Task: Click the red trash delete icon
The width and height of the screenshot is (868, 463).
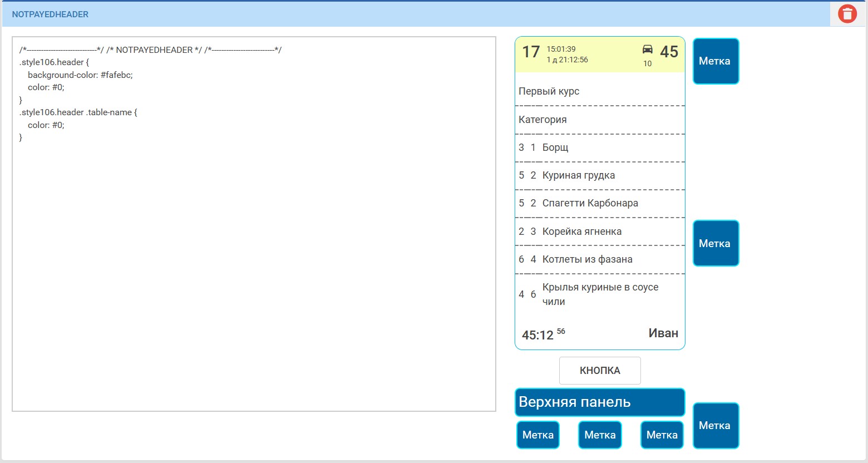Action: click(x=847, y=14)
